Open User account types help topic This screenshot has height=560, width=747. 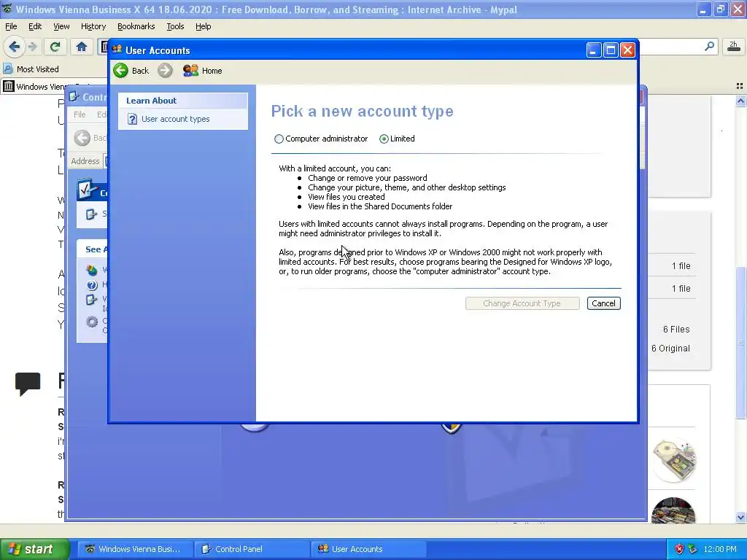click(x=175, y=119)
